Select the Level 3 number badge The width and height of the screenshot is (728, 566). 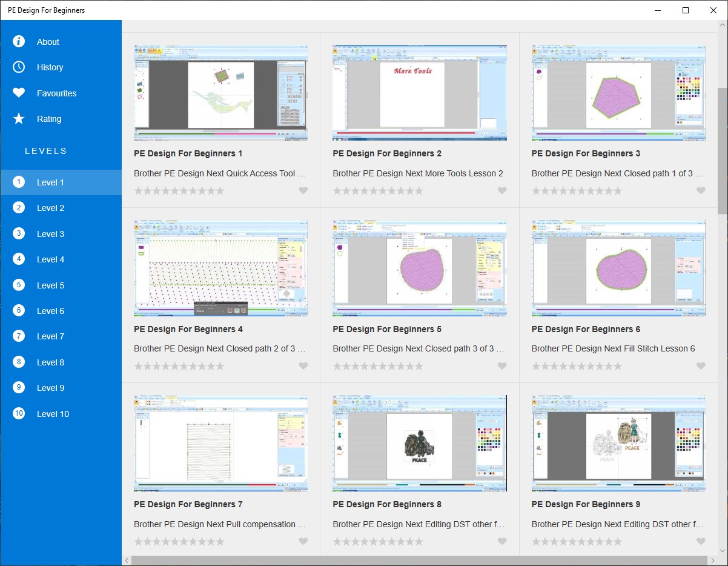click(x=19, y=233)
